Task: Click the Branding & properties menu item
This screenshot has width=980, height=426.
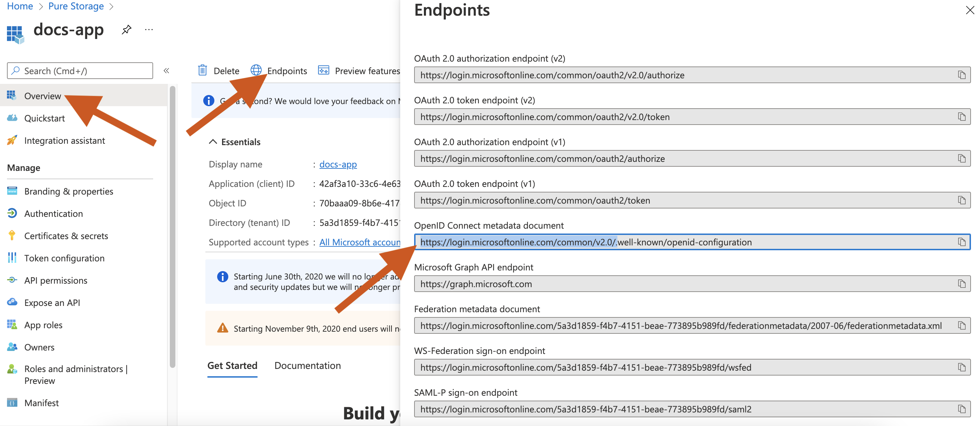Action: pyautogui.click(x=69, y=191)
